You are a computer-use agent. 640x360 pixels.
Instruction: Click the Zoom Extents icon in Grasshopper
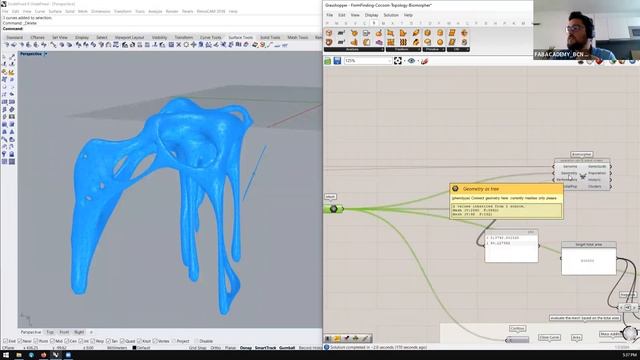click(x=398, y=61)
